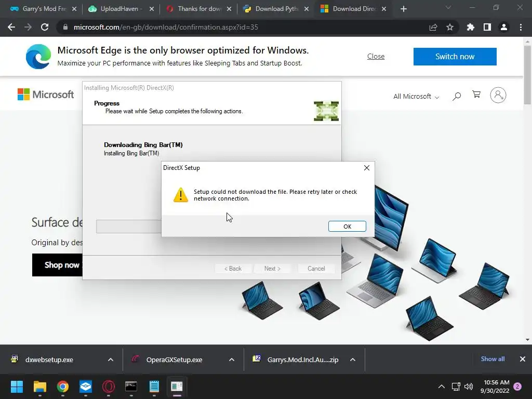Click Cancel in DirectX installer window
This screenshot has width=532, height=399.
(316, 269)
